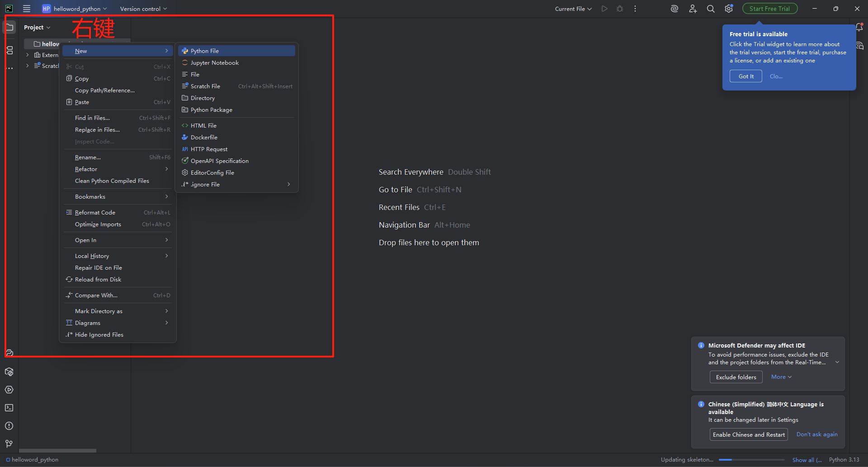Click the Updating skeletons progress bar

751,460
